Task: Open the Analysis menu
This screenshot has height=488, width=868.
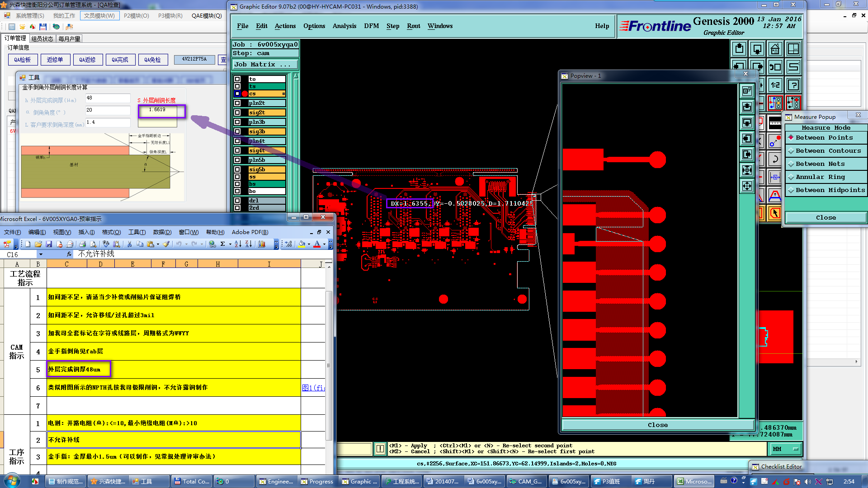Action: point(344,26)
